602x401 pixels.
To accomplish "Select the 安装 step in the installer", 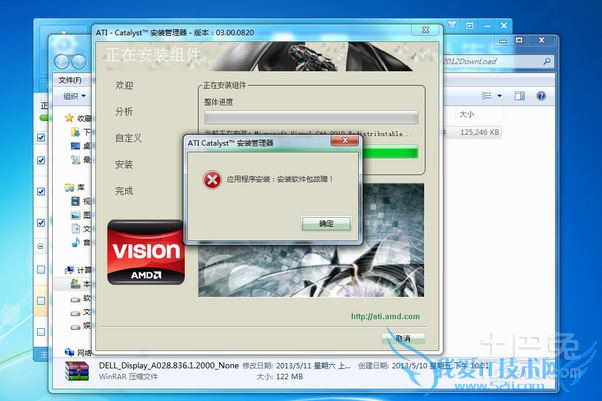I will [x=124, y=165].
